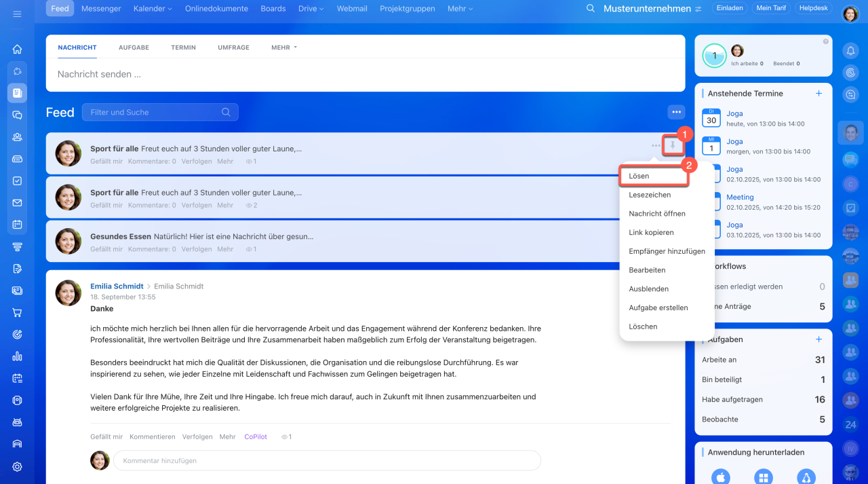The image size is (868, 484).
Task: Open settings gear icon in sidebar
Action: (x=17, y=466)
